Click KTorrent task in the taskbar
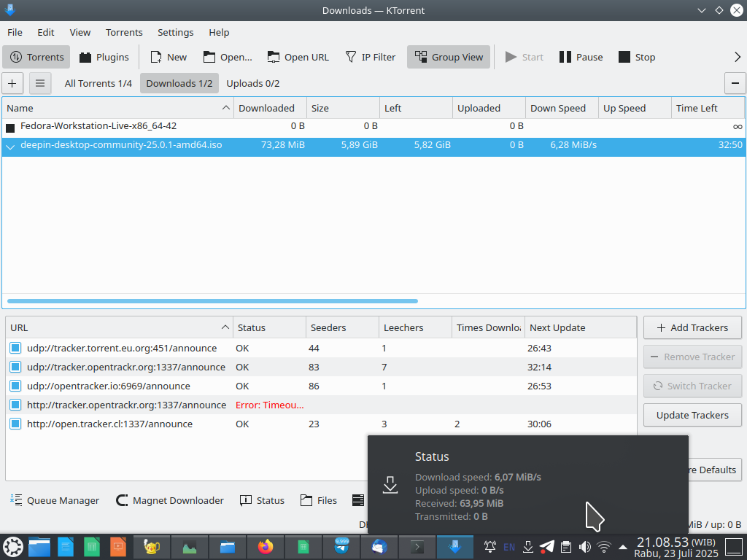 click(x=455, y=547)
